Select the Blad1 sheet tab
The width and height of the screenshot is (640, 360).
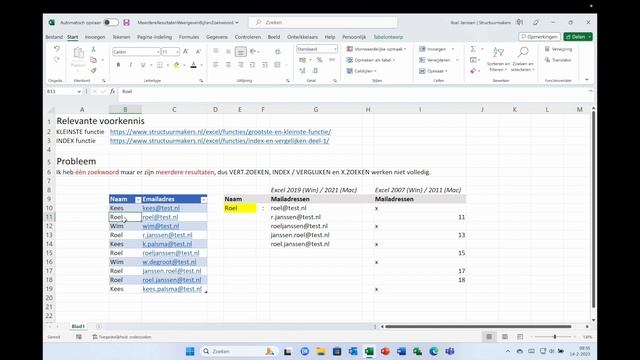[x=78, y=327]
